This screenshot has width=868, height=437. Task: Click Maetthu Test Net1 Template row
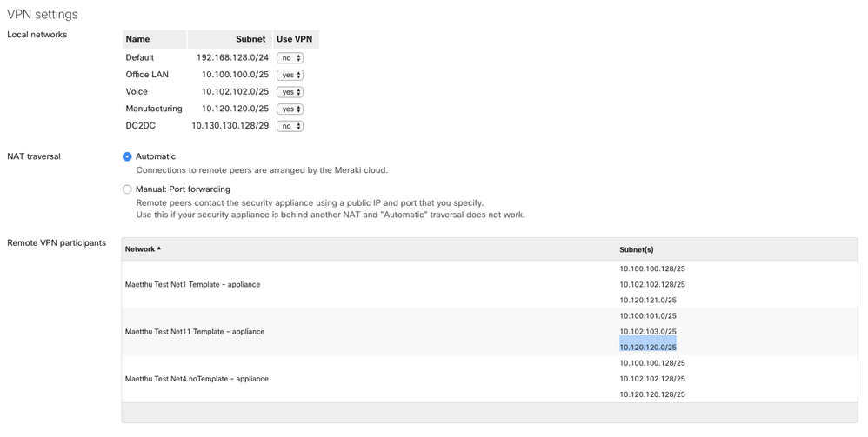pyautogui.click(x=192, y=284)
